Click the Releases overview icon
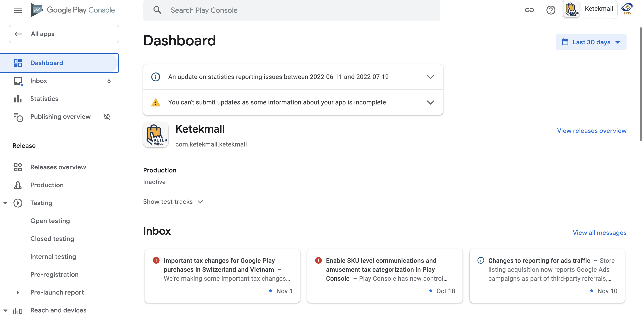The height and width of the screenshot is (314, 644). [x=18, y=167]
